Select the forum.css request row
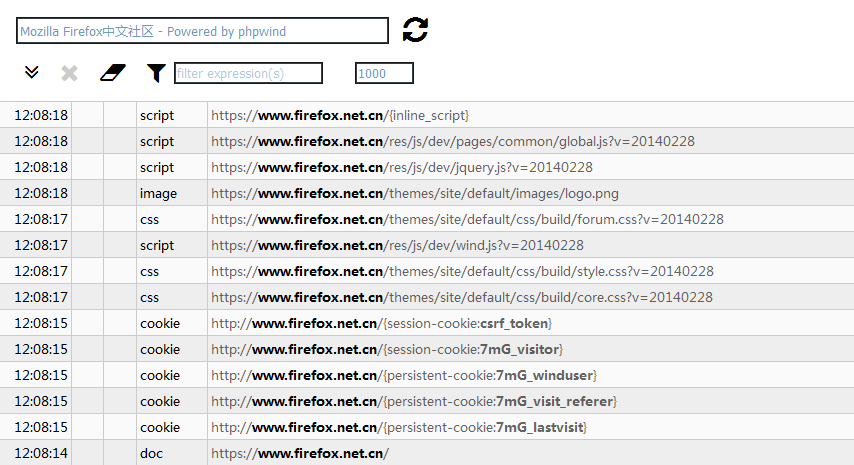The image size is (854, 465). coord(427,219)
